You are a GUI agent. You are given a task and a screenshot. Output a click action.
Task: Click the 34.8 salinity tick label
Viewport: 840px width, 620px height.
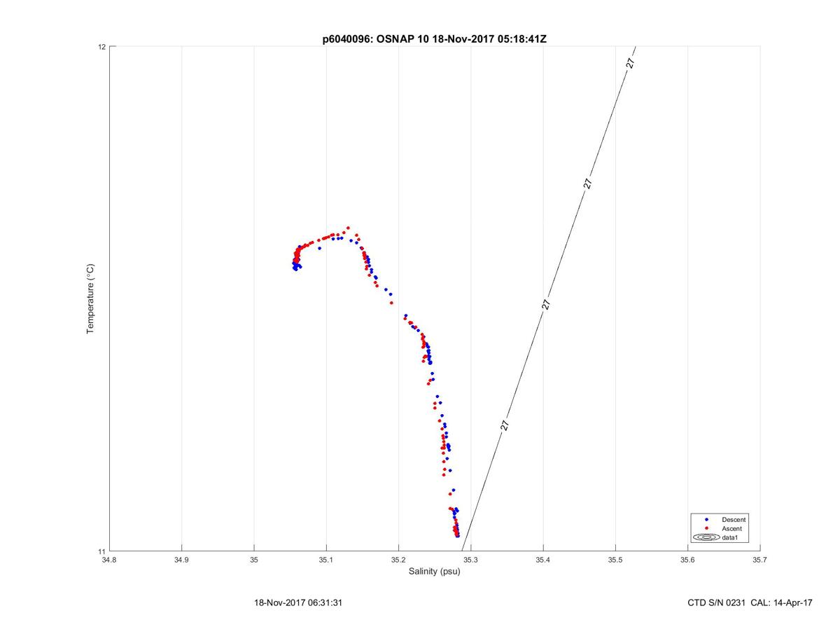[x=109, y=560]
